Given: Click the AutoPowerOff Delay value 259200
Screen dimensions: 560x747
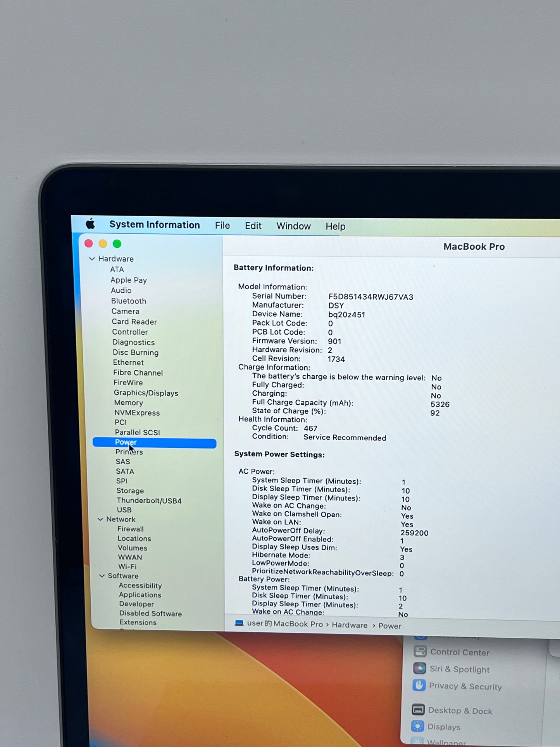Looking at the screenshot, I should (x=414, y=533).
